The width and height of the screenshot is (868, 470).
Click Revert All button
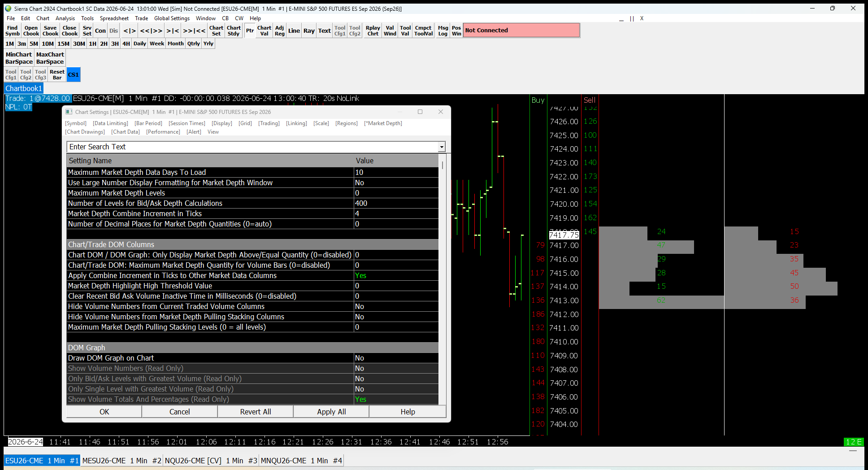click(256, 412)
